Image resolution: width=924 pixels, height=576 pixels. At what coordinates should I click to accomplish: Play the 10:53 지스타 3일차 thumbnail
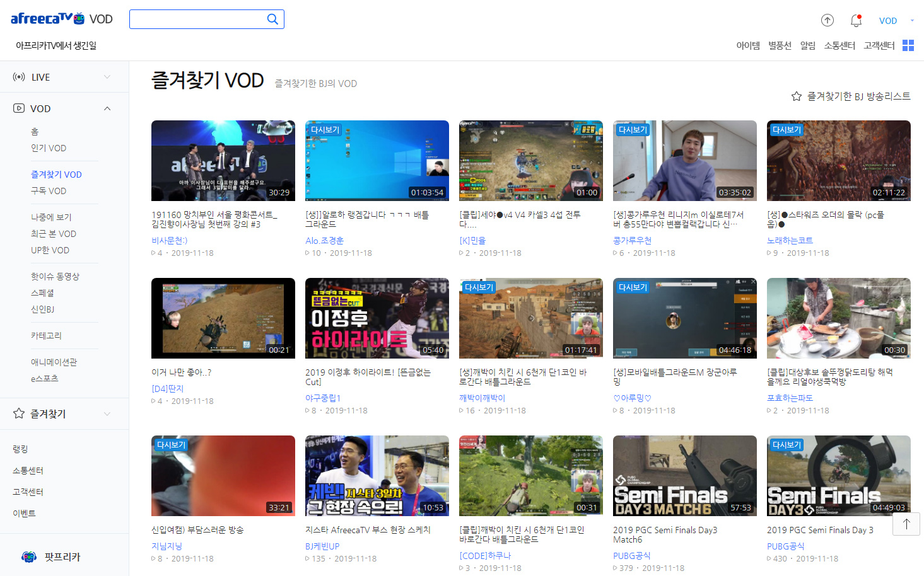point(377,476)
